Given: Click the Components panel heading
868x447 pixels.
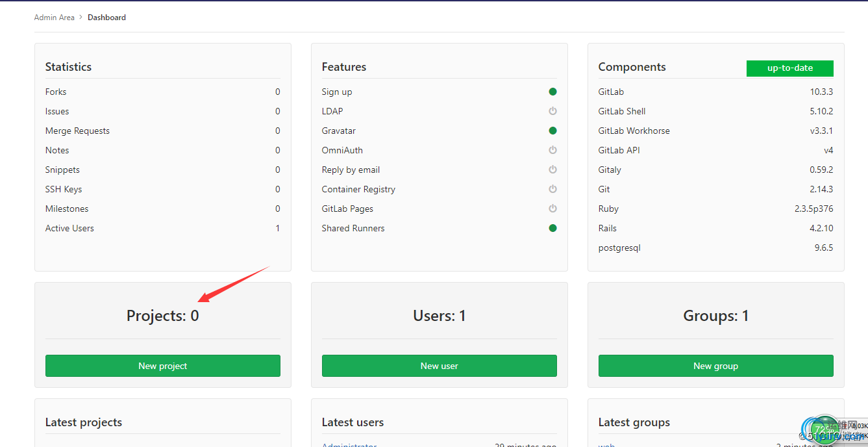Looking at the screenshot, I should (x=632, y=67).
